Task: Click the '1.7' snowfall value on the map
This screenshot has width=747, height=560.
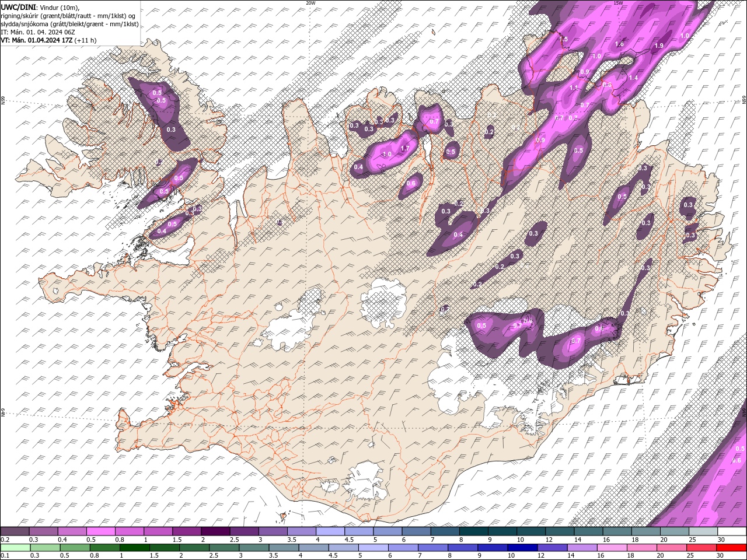Action: coord(406,148)
